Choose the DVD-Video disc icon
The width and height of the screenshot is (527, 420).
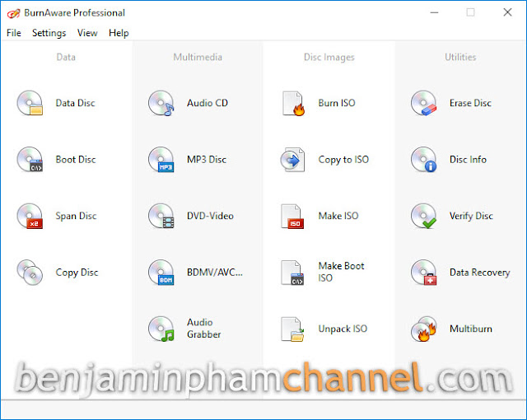[161, 216]
